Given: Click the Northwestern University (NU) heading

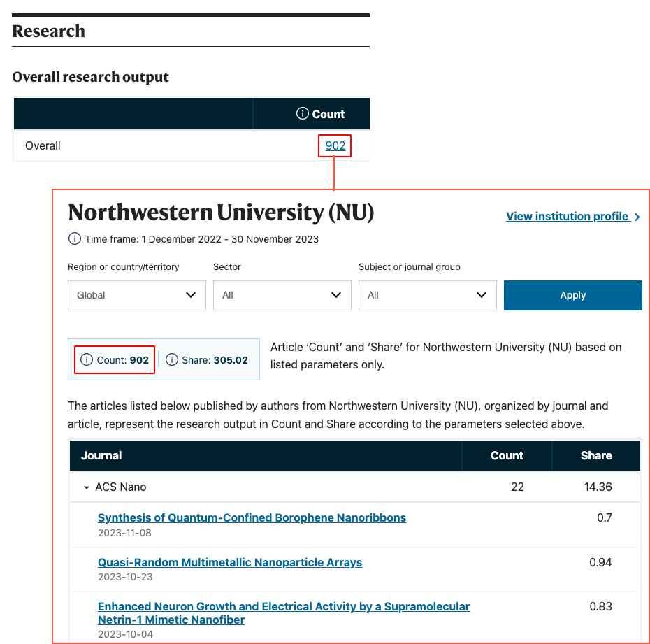Looking at the screenshot, I should pyautogui.click(x=221, y=213).
